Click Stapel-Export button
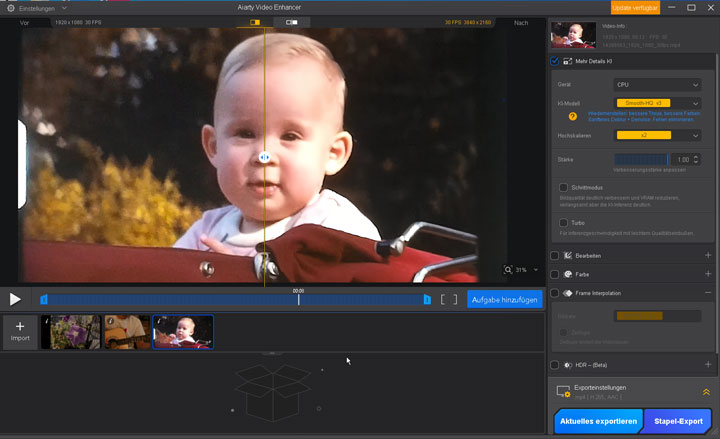Screen dimensions: 720x439 click(x=678, y=421)
